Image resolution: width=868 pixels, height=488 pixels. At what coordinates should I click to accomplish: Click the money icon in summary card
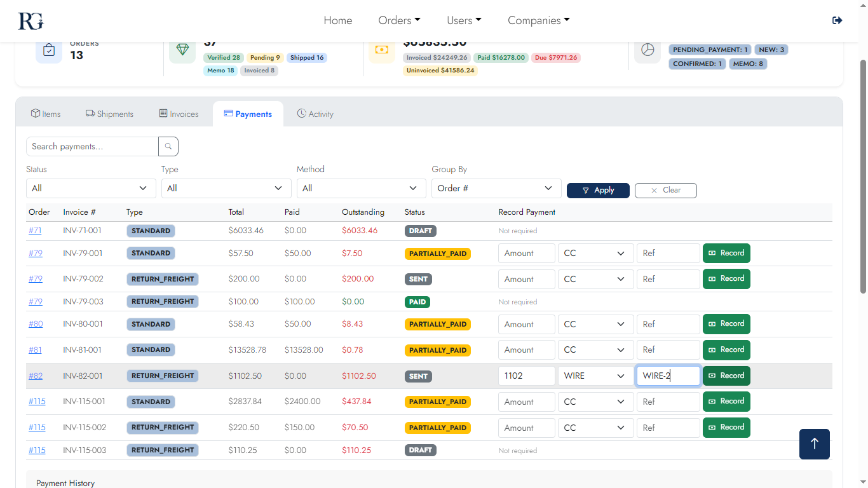click(x=381, y=50)
